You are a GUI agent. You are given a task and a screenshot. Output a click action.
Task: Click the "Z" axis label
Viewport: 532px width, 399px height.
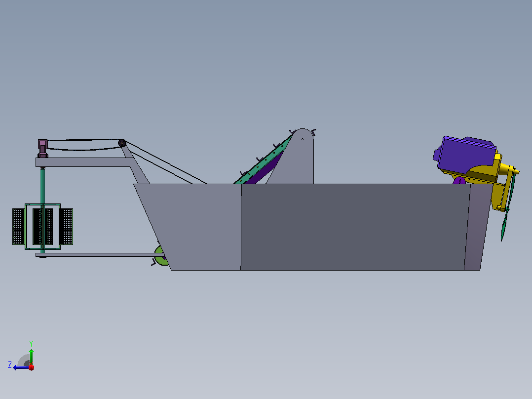pyautogui.click(x=10, y=365)
